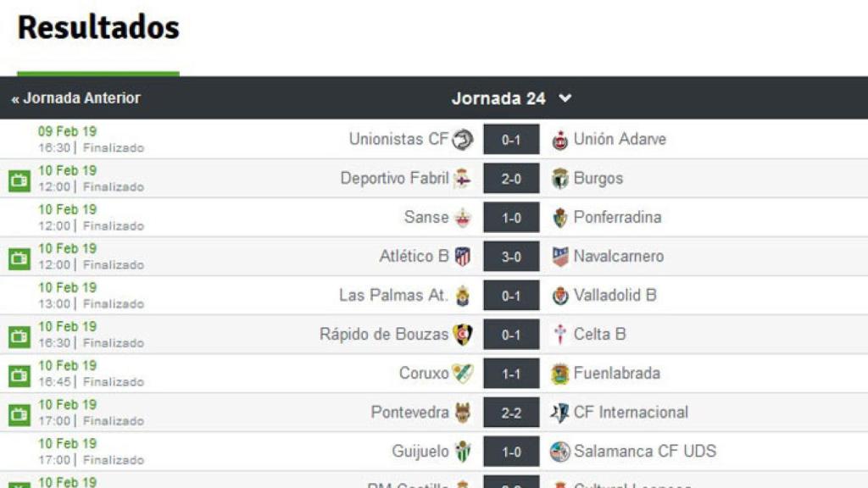
Task: Click TV broadcast icon for Atlético B match
Action: point(19,258)
